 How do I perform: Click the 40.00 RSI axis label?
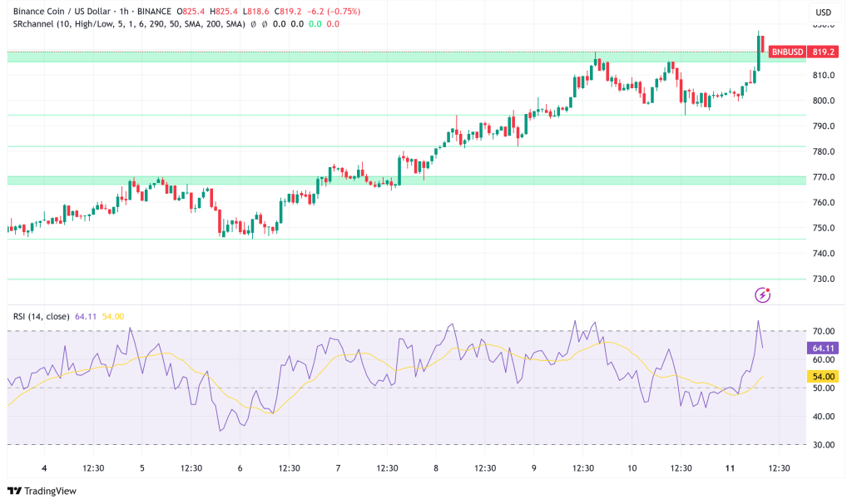pos(823,417)
